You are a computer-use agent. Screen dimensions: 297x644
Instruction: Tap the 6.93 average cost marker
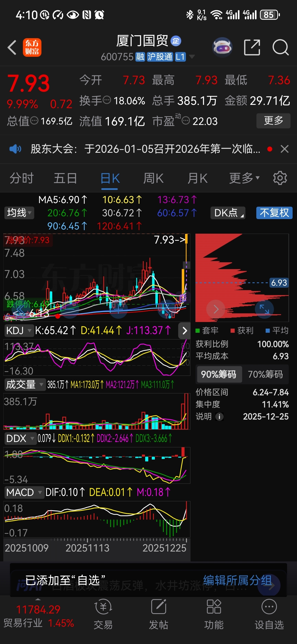point(279,283)
